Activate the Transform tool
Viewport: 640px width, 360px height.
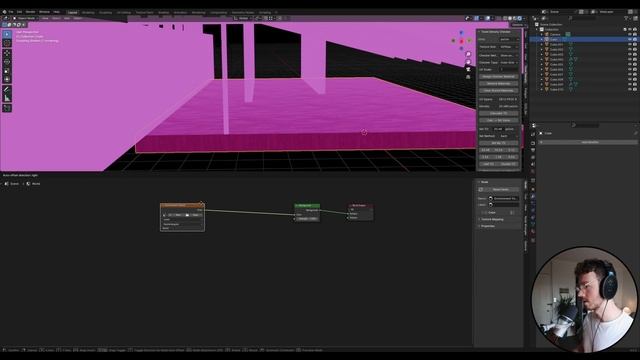7,80
